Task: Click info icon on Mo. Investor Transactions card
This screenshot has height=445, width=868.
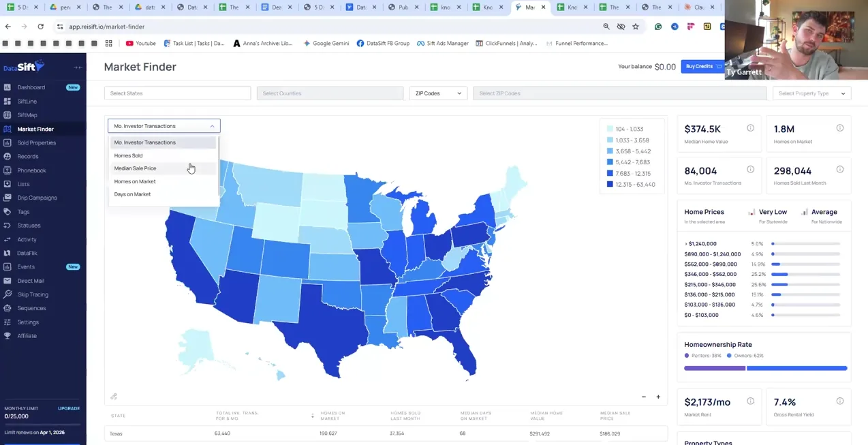Action: click(750, 170)
